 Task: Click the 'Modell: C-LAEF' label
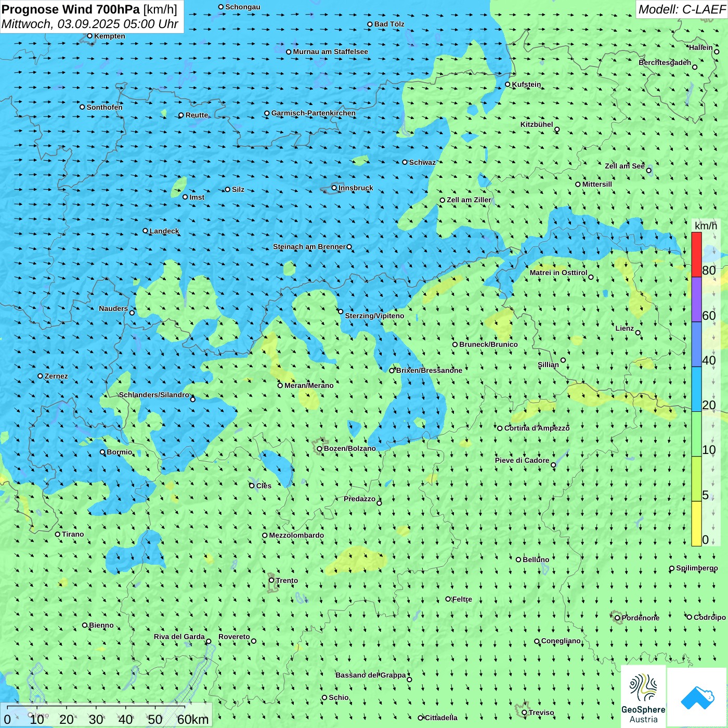point(682,9)
